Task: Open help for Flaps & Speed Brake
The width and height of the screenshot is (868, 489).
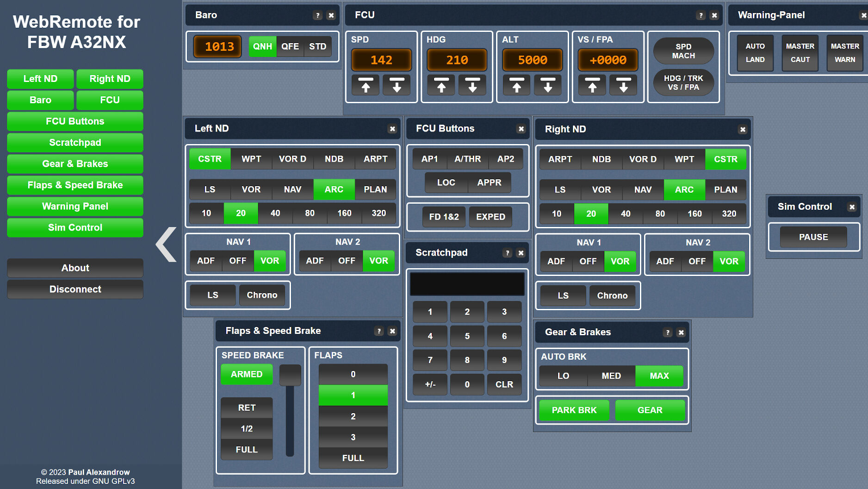Action: 379,331
